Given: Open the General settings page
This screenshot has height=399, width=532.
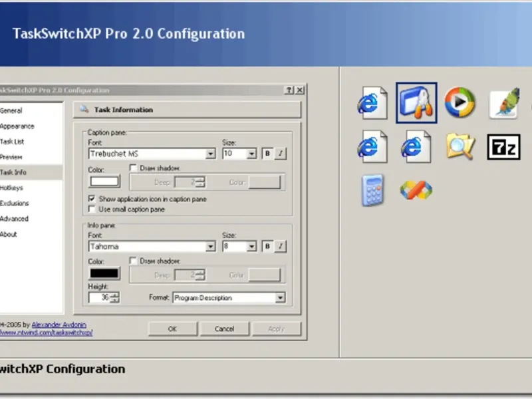Looking at the screenshot, I should click(x=11, y=110).
